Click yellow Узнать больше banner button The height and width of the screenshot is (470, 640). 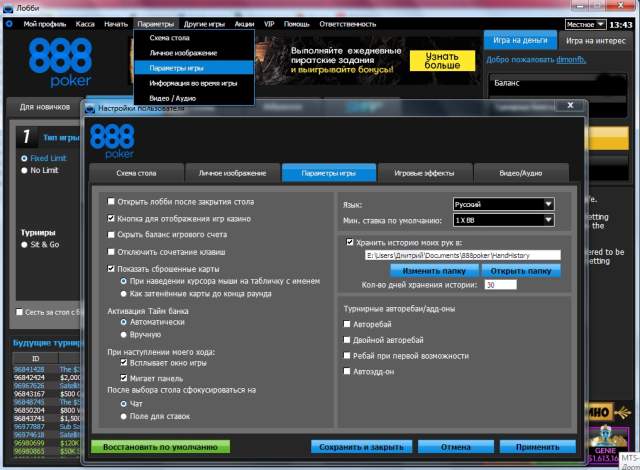click(x=442, y=61)
